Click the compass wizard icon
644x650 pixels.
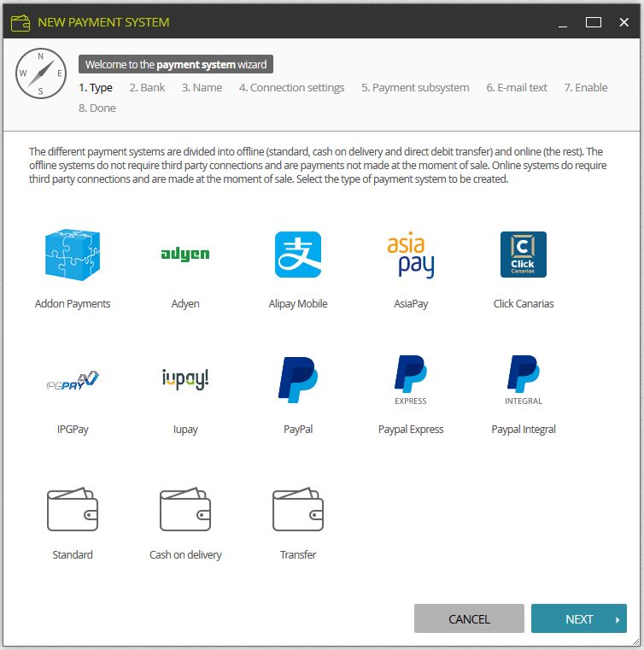(41, 73)
